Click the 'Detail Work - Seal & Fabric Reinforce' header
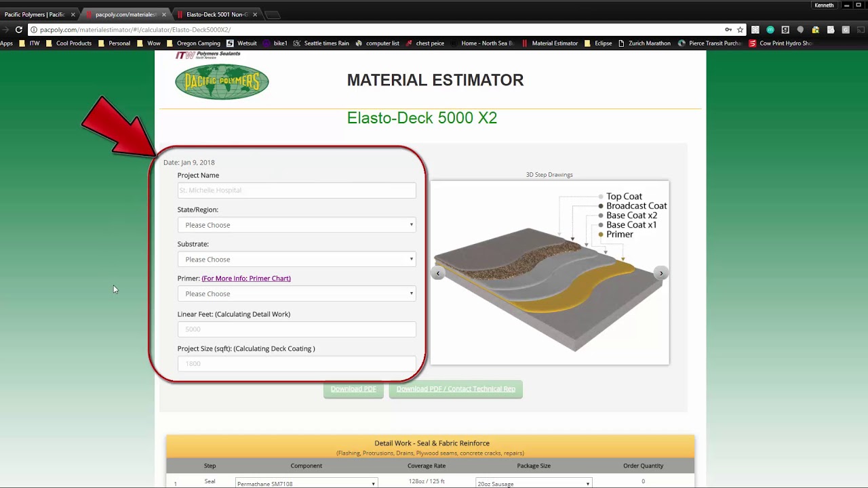 [432, 443]
